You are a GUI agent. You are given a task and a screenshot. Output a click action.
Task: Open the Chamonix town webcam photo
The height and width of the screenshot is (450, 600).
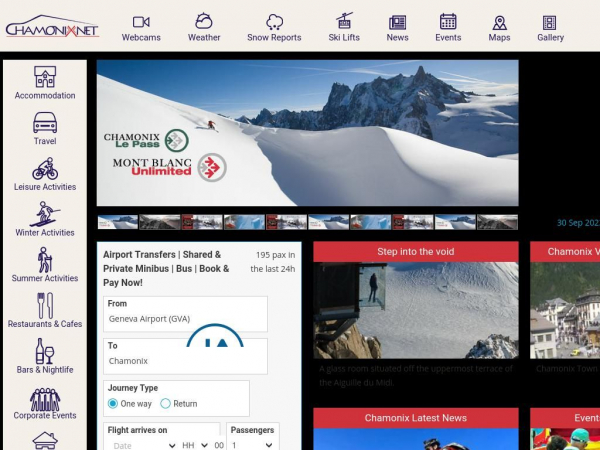(x=565, y=310)
